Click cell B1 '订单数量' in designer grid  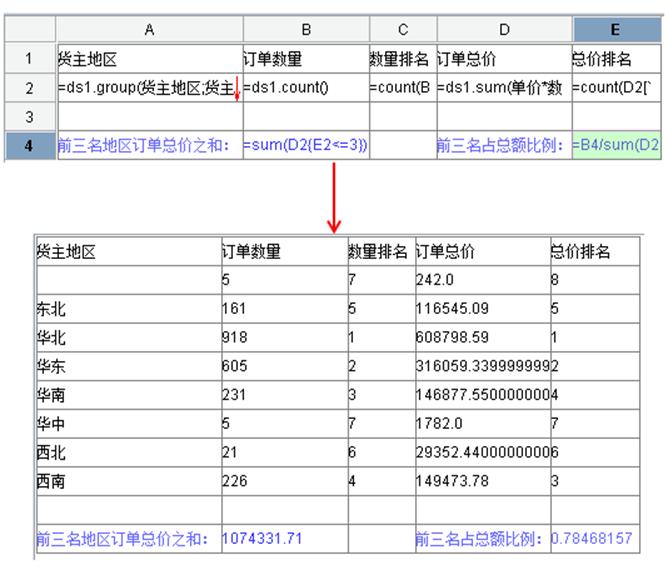point(306,58)
